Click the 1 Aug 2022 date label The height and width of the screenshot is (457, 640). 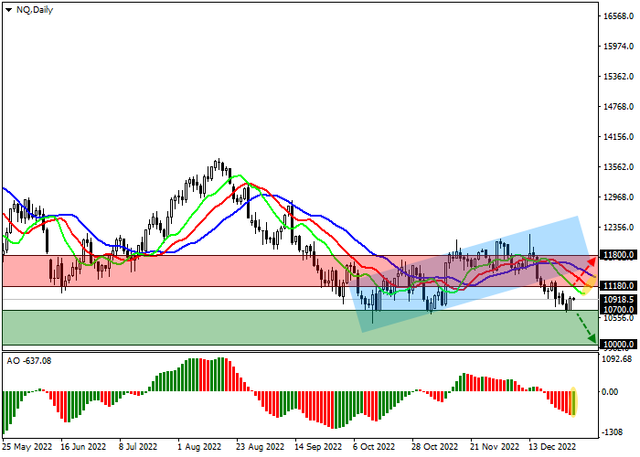[199, 447]
